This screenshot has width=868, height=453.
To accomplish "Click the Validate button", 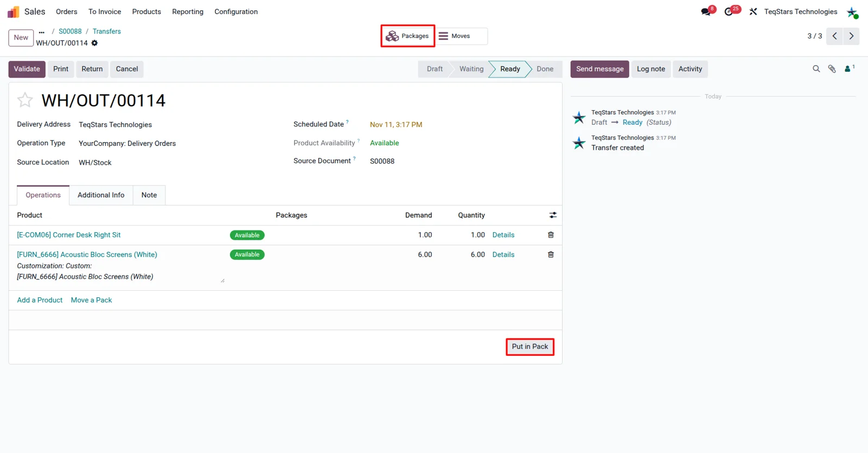I will 27,69.
